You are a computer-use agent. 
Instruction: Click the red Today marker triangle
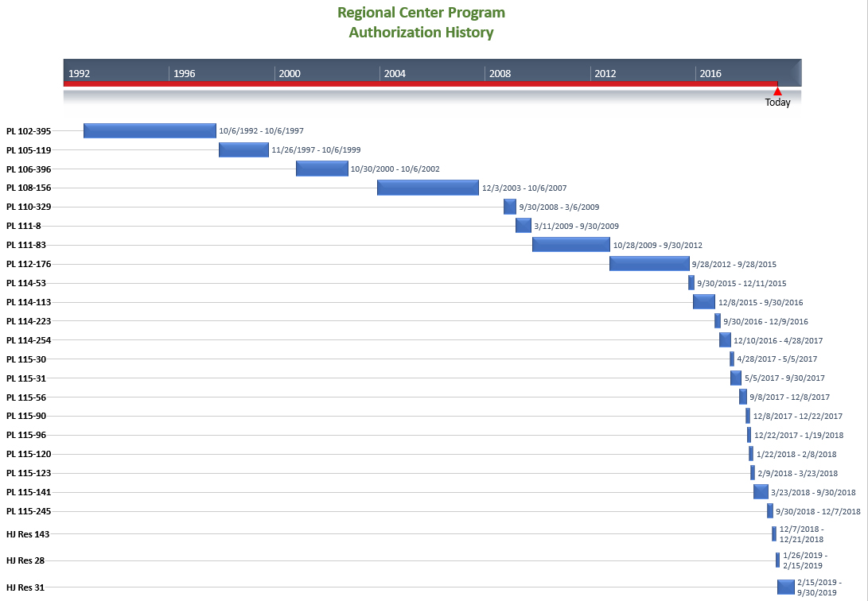[x=777, y=91]
